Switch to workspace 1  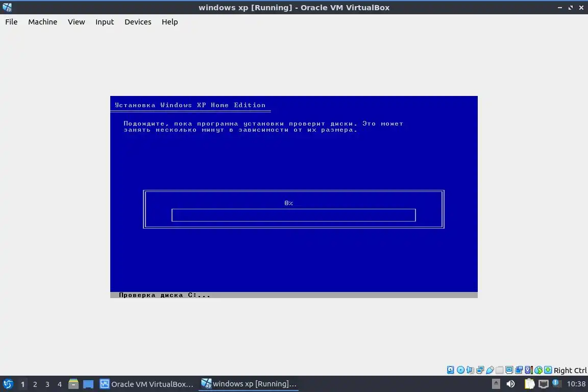pos(22,384)
